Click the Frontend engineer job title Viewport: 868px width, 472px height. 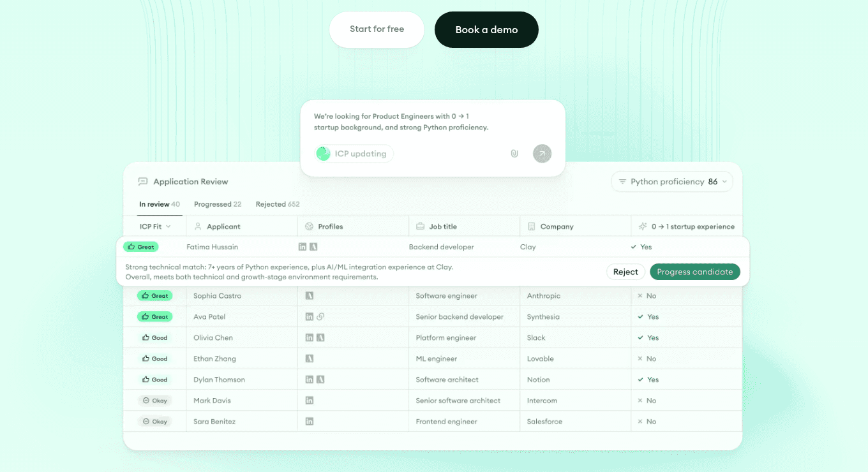pyautogui.click(x=447, y=422)
